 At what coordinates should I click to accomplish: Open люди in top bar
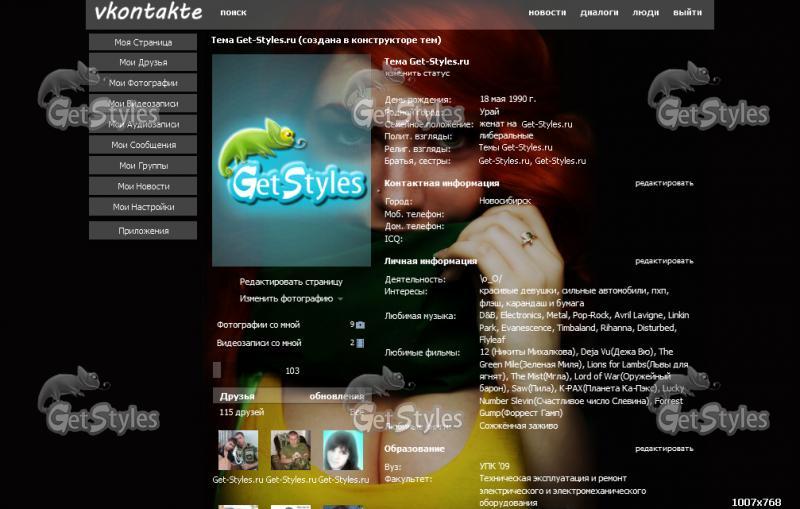[645, 12]
